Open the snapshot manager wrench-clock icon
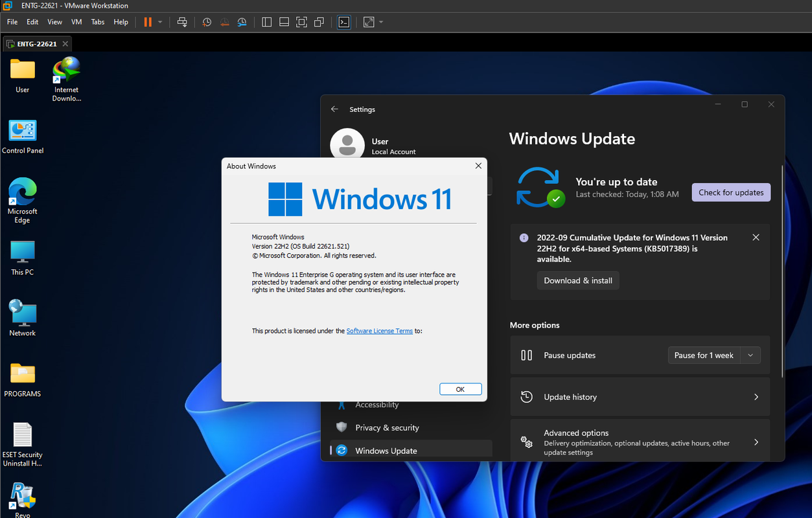The image size is (812, 518). (242, 22)
